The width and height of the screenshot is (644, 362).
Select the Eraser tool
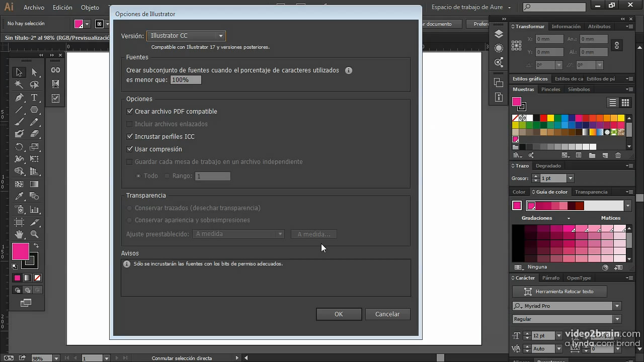34,134
